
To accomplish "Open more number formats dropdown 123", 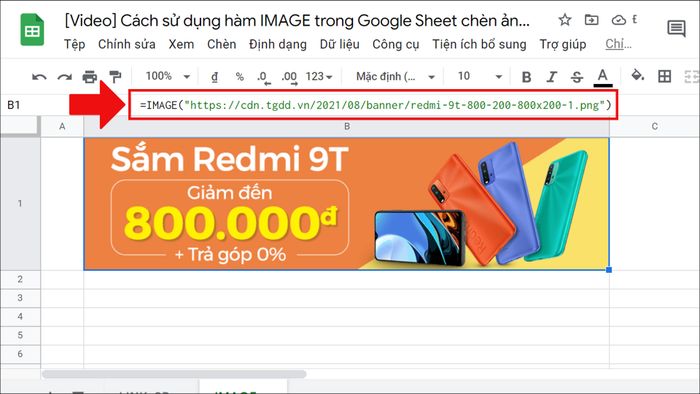I will pos(319,77).
